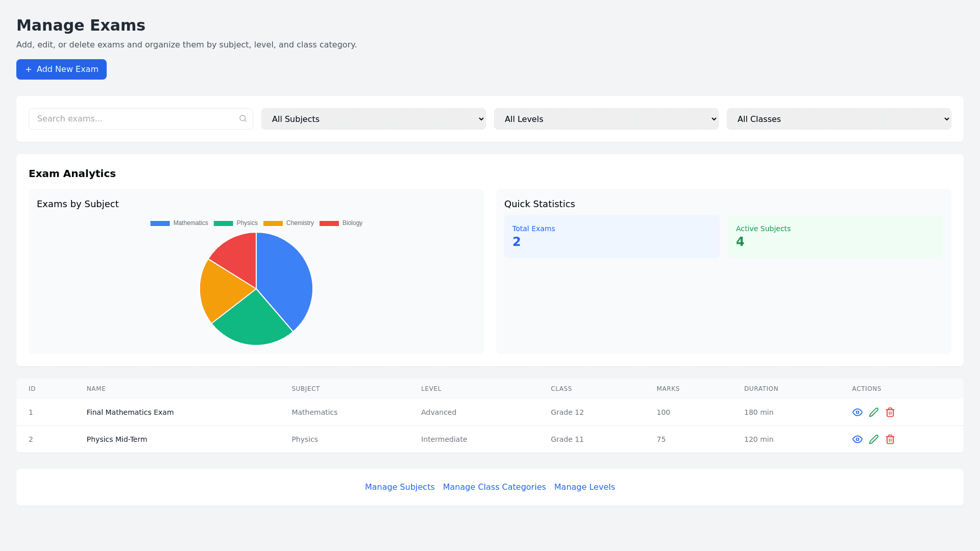This screenshot has height=551, width=980.
Task: Open the All Classes dropdown
Action: click(839, 118)
